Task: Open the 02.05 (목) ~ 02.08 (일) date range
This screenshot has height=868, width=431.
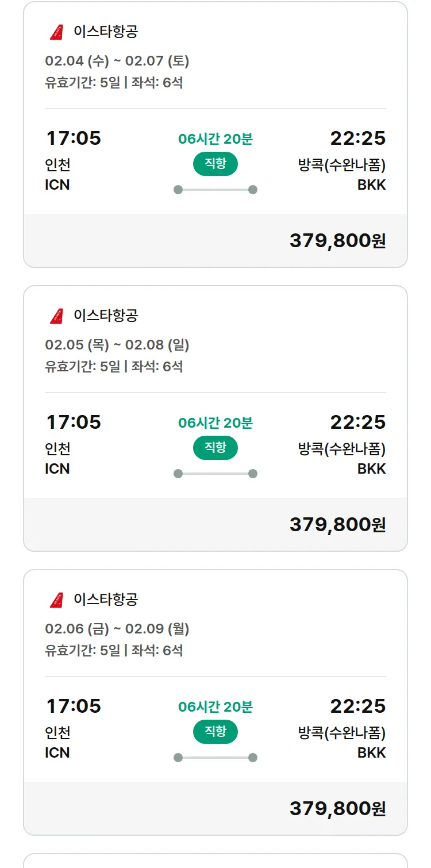Action: [x=117, y=345]
